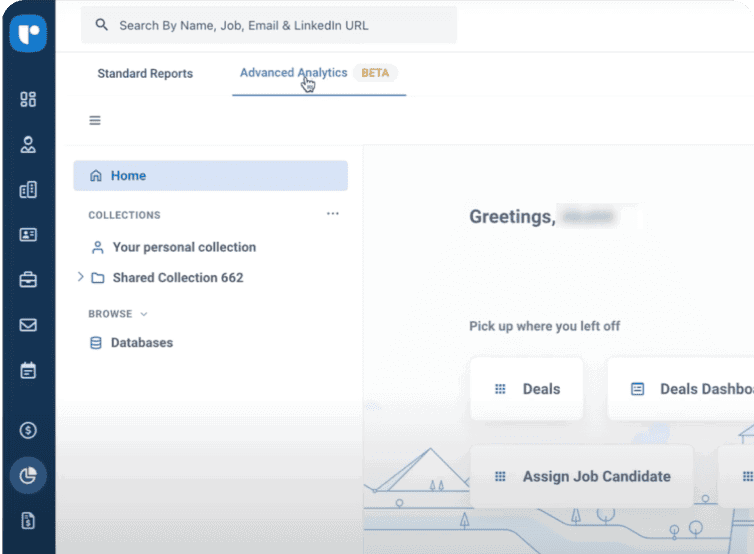Open the jobs briefcase icon in sidebar
Image resolution: width=754 pixels, height=554 pixels.
28,279
